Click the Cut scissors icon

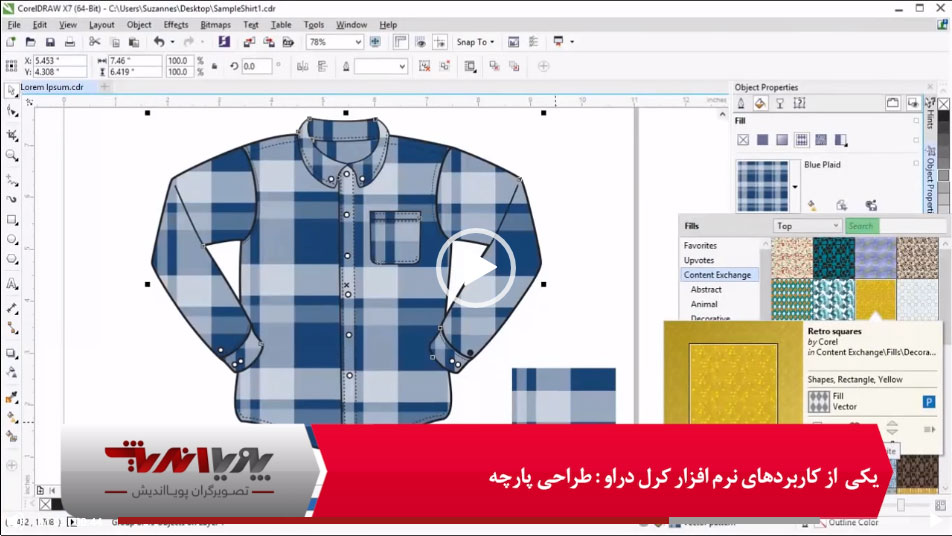pos(94,42)
